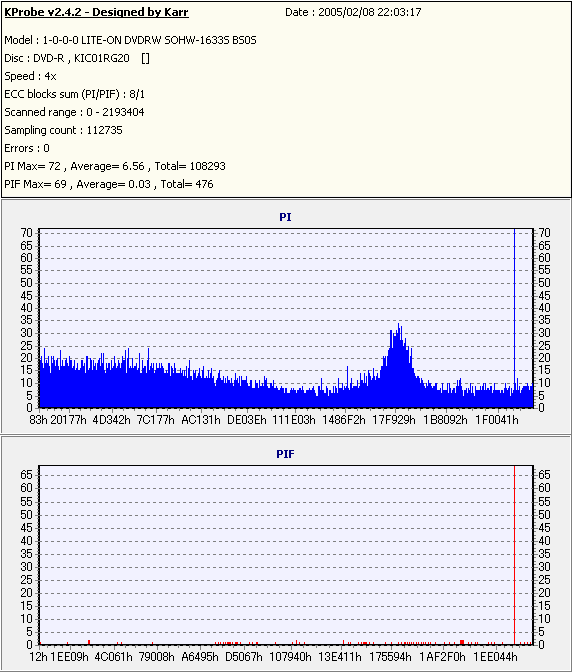The width and height of the screenshot is (572, 672).
Task: Click the Sampling count value
Action: [105, 130]
